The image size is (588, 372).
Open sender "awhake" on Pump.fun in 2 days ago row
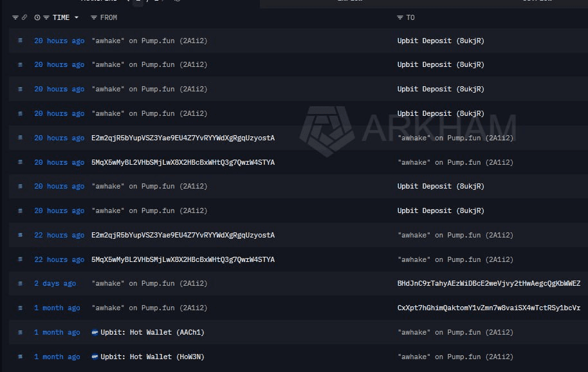149,283
